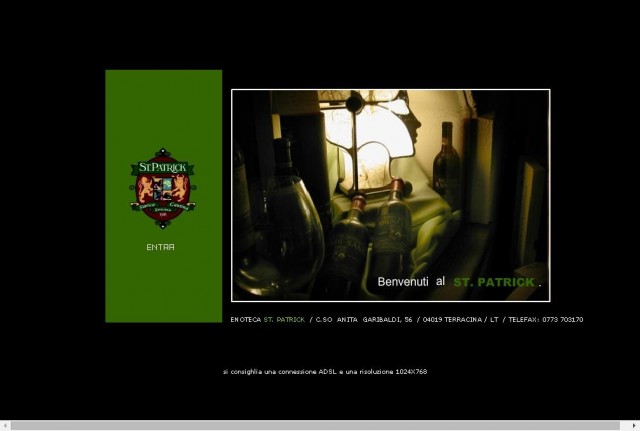
Task: Click the green ST. PATRICK text in photo
Action: click(x=494, y=282)
